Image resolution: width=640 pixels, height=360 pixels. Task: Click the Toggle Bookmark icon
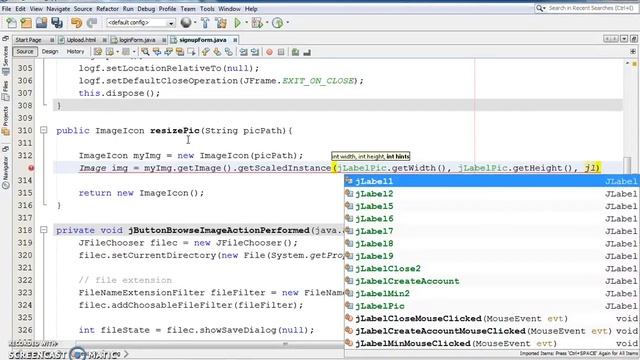click(x=229, y=52)
